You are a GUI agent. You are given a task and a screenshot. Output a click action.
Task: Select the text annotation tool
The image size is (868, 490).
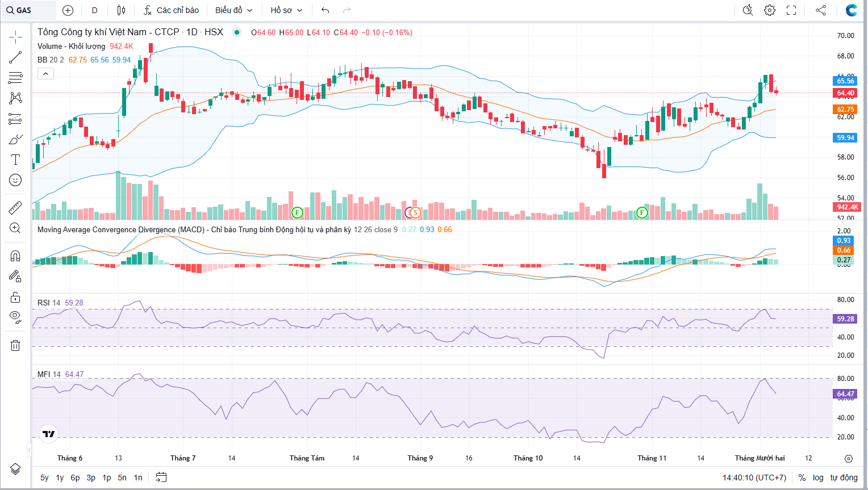pyautogui.click(x=15, y=160)
